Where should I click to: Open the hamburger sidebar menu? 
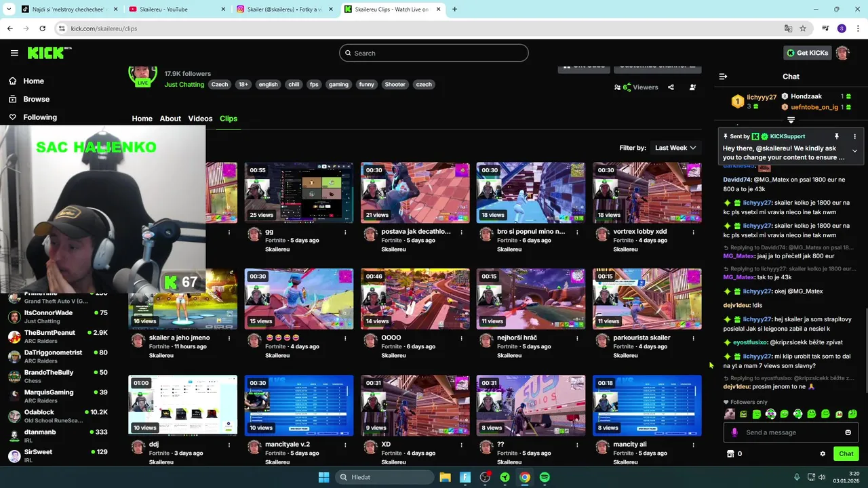(x=14, y=53)
